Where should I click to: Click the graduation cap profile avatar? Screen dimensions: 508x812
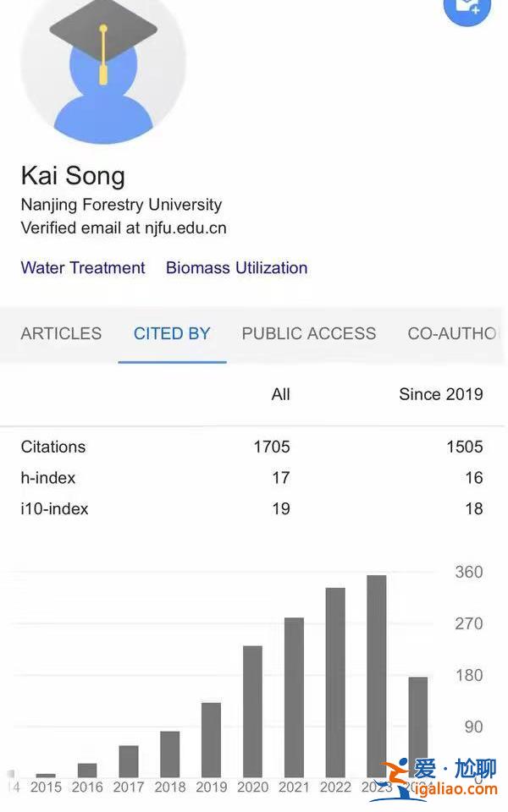click(x=103, y=66)
